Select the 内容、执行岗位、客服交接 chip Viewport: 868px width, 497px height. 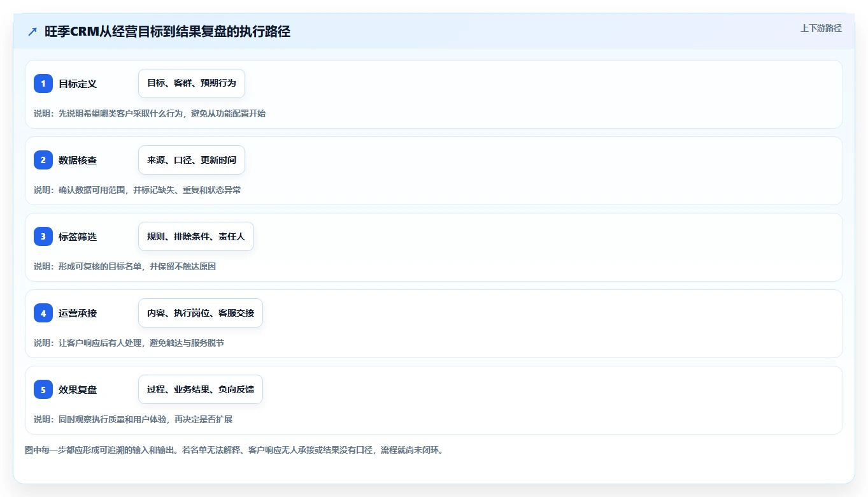click(x=201, y=313)
